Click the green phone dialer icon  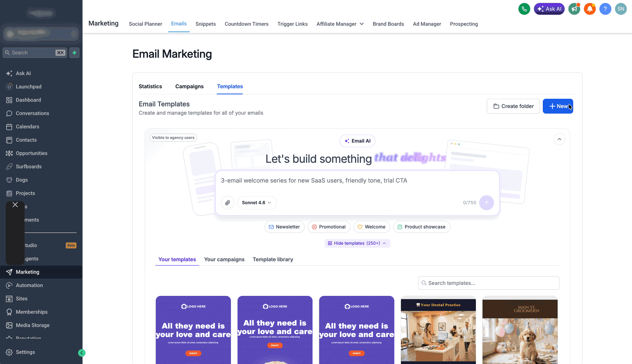(x=524, y=9)
